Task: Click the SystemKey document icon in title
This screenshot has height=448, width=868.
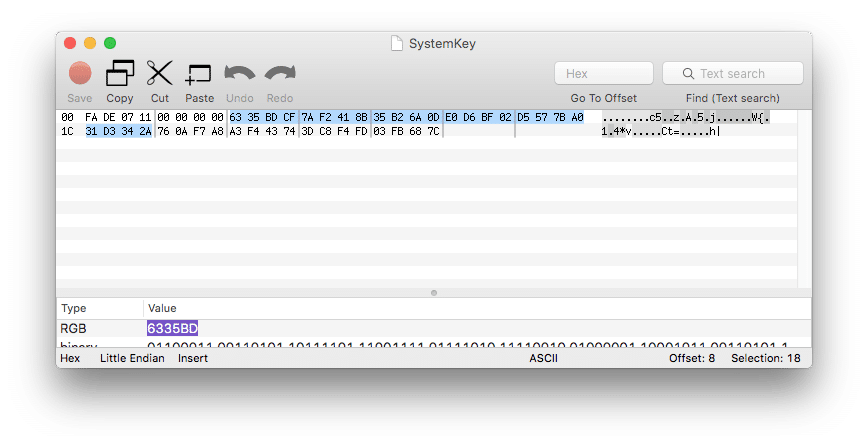Action: pos(396,43)
